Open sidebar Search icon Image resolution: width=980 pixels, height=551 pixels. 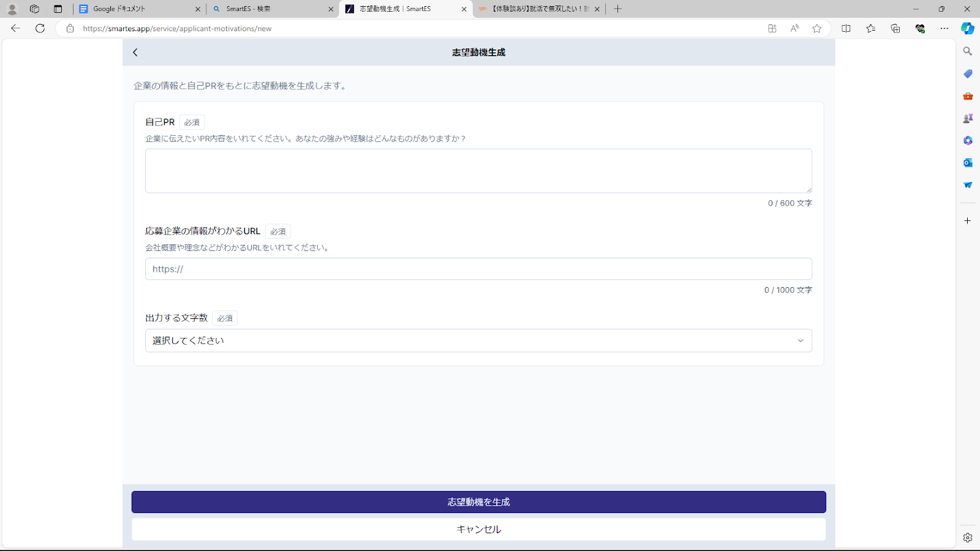[x=968, y=51]
